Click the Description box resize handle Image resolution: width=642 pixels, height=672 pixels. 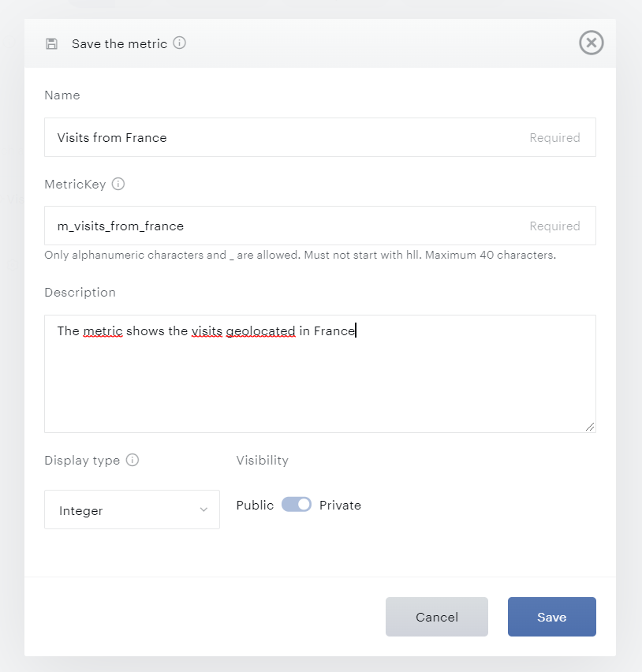[x=590, y=427]
